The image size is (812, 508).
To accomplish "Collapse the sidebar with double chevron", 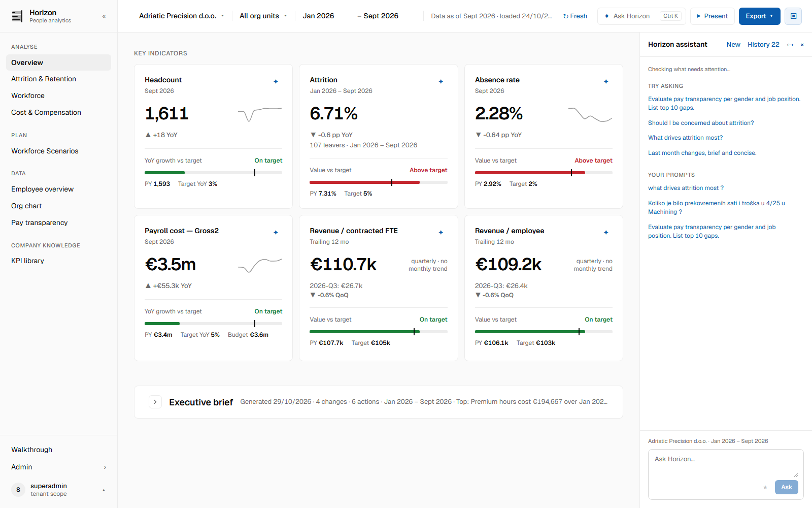I will [104, 16].
